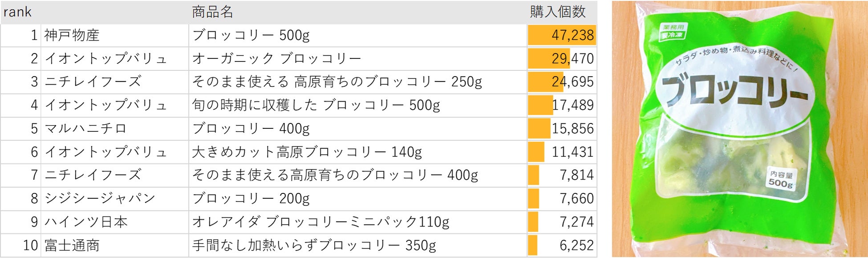
Task: Click オレアイダ ブロッコリーミニパック110g product cell
Action: (320, 222)
